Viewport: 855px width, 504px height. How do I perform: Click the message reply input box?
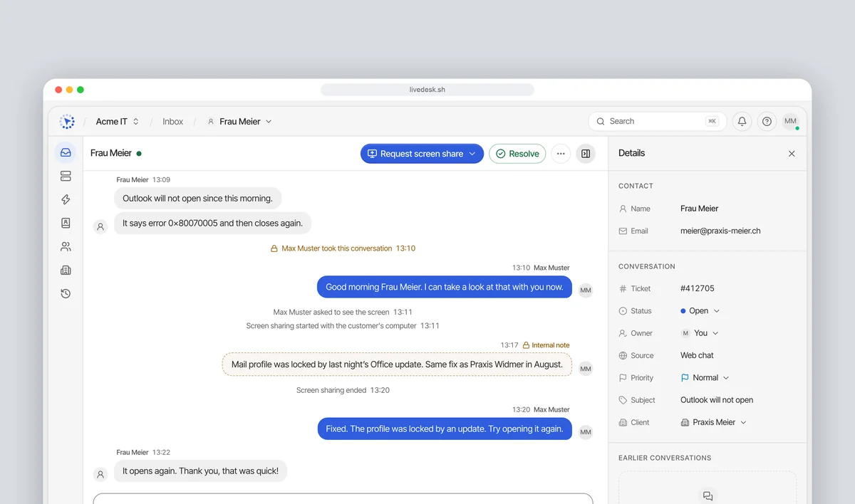[343, 499]
